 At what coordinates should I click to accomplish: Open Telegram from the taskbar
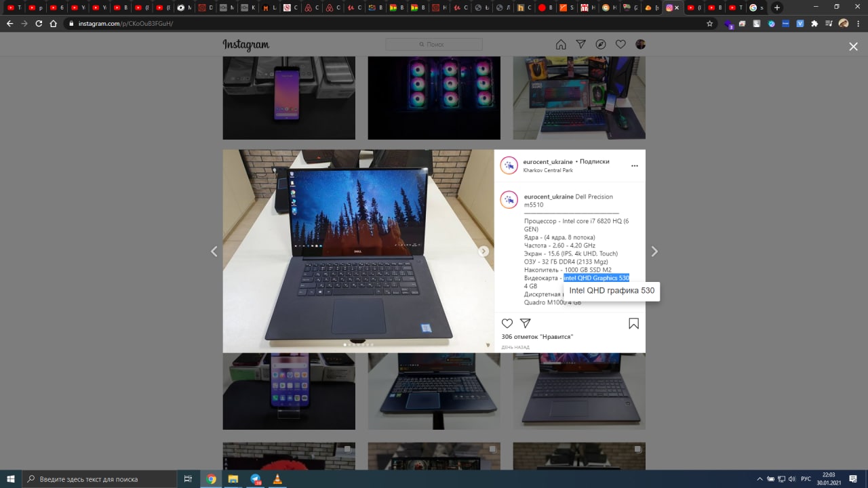point(255,479)
